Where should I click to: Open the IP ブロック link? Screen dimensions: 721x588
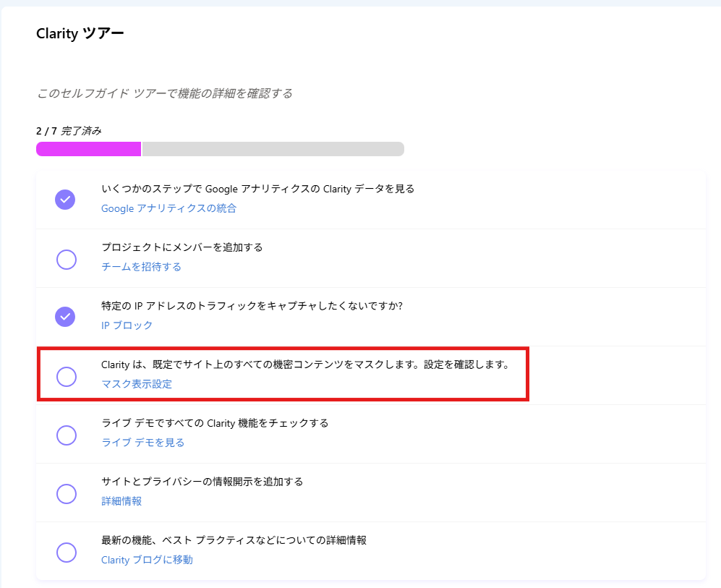127,325
